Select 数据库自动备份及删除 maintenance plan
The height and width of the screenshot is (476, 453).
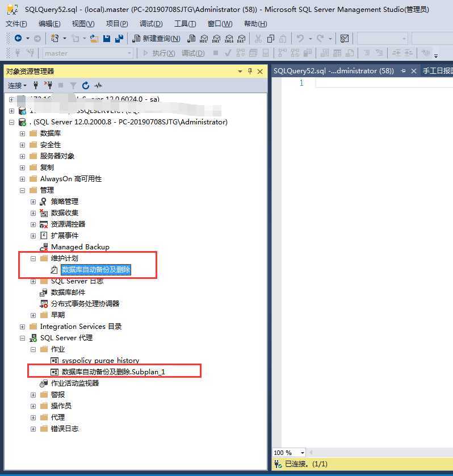pyautogui.click(x=96, y=270)
